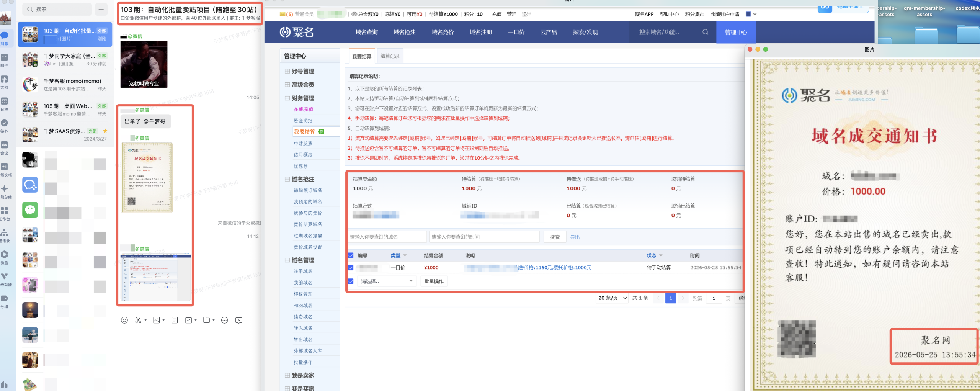The height and width of the screenshot is (391, 980).
Task: Open the certificate image thumbnail in chat
Action: pos(147,177)
